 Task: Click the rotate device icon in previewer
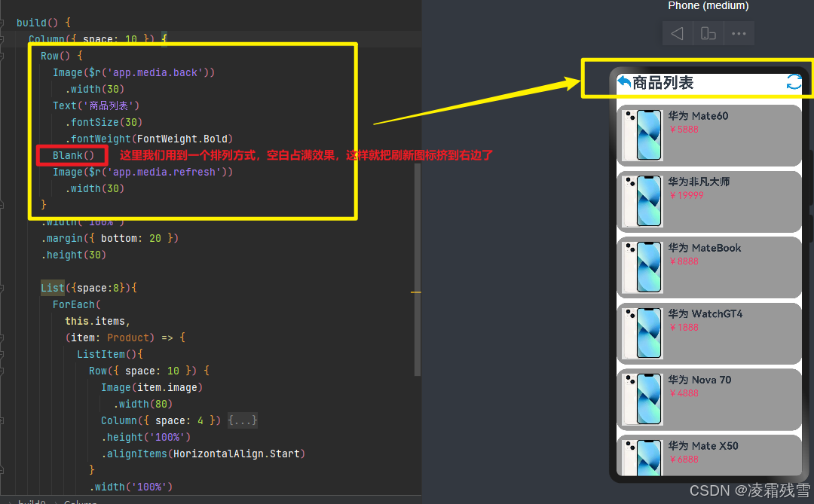pyautogui.click(x=708, y=34)
